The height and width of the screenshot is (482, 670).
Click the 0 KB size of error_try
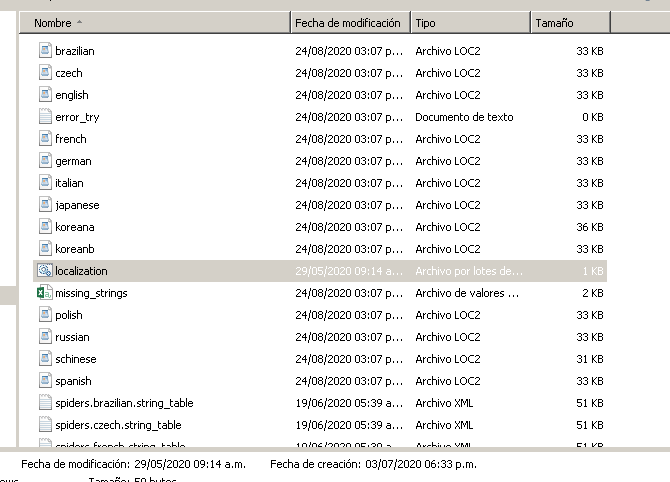593,117
